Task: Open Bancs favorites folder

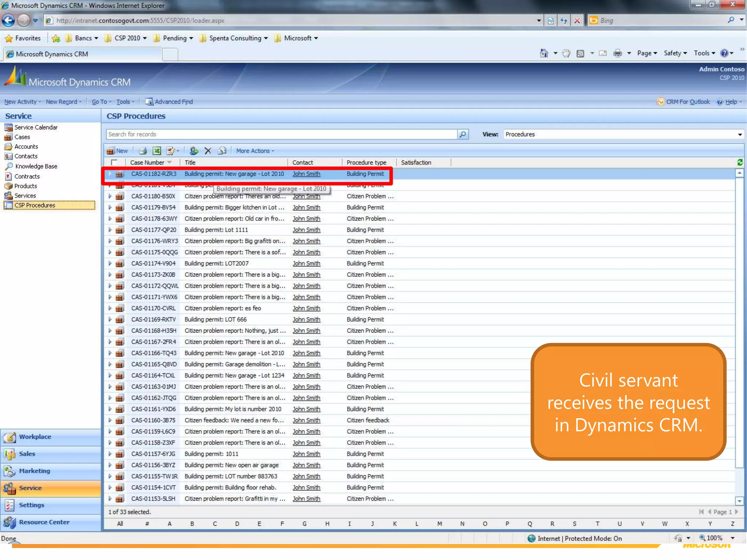Action: pyautogui.click(x=82, y=38)
